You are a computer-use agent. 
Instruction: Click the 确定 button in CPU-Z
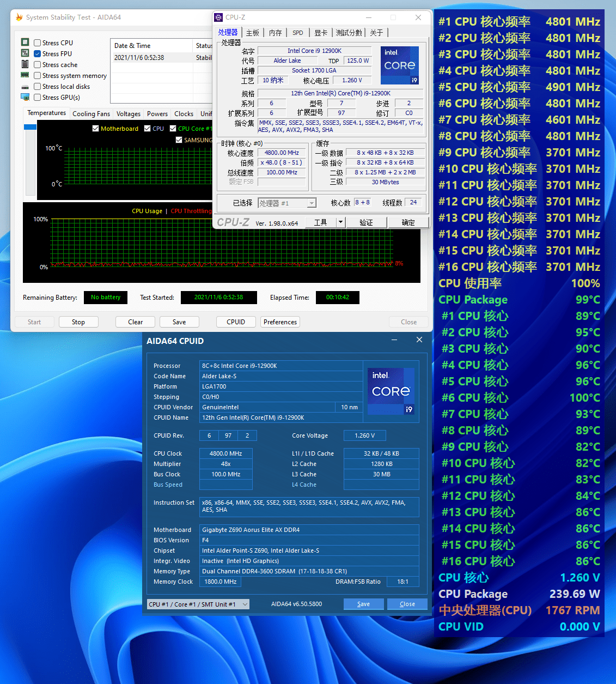(408, 222)
